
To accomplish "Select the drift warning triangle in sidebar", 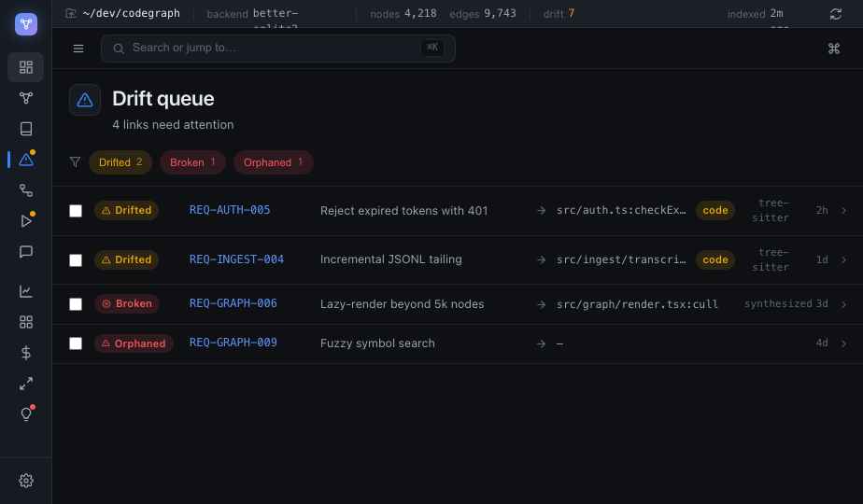I will tap(26, 160).
